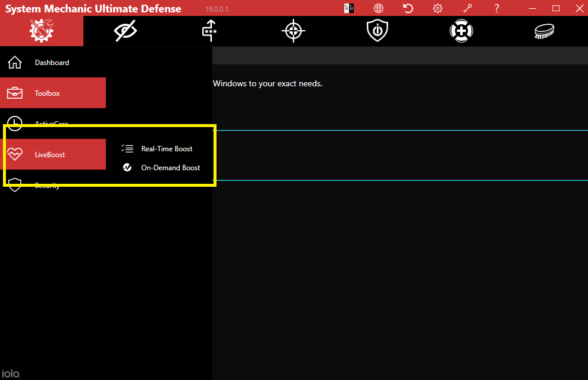Click the undo arrow icon in title bar

click(x=408, y=8)
